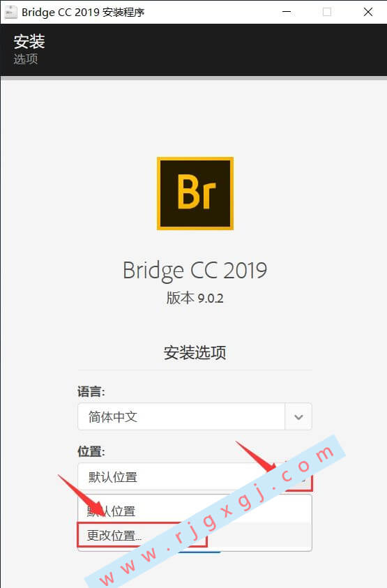Viewport: 387px width, 588px height.
Task: Collapse the 位置 dropdown using its arrow
Action: point(299,477)
